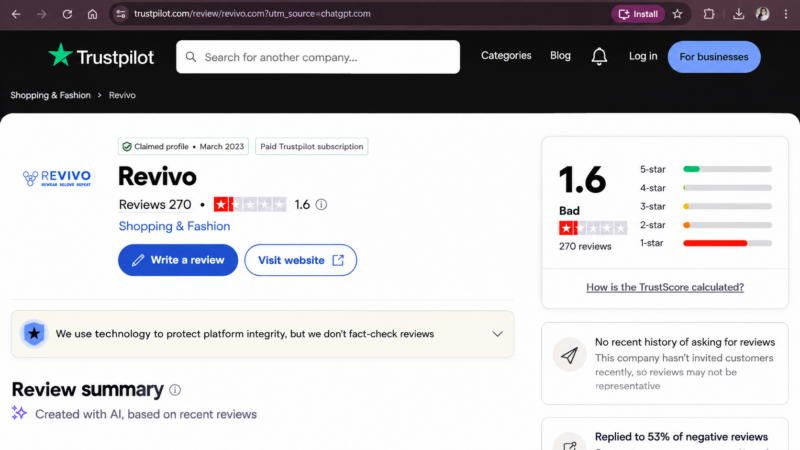Click the stars under Bad in the score card
Screen dimensions: 800x450
point(593,228)
